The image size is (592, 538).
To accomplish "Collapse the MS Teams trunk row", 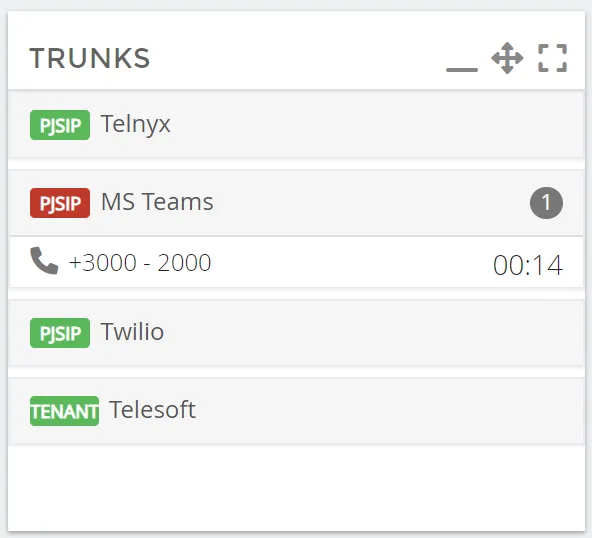I will (x=296, y=203).
